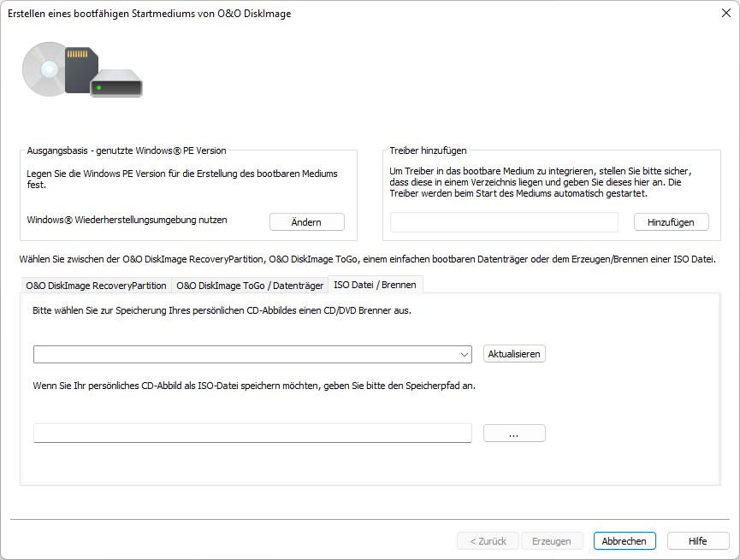Screen dimensions: 740x560
Task: Switch to O&O DiskImage ToGo / Datenträger tab
Action: tap(250, 286)
